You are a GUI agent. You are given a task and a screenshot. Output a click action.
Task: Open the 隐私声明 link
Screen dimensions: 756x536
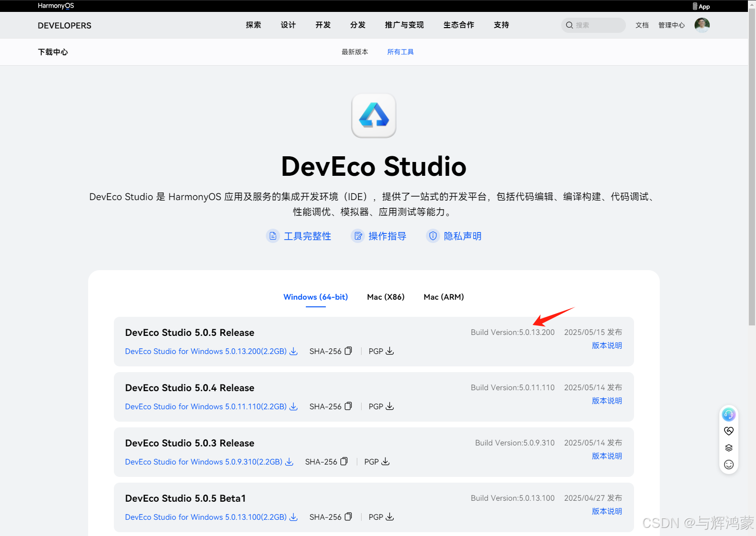tap(463, 236)
